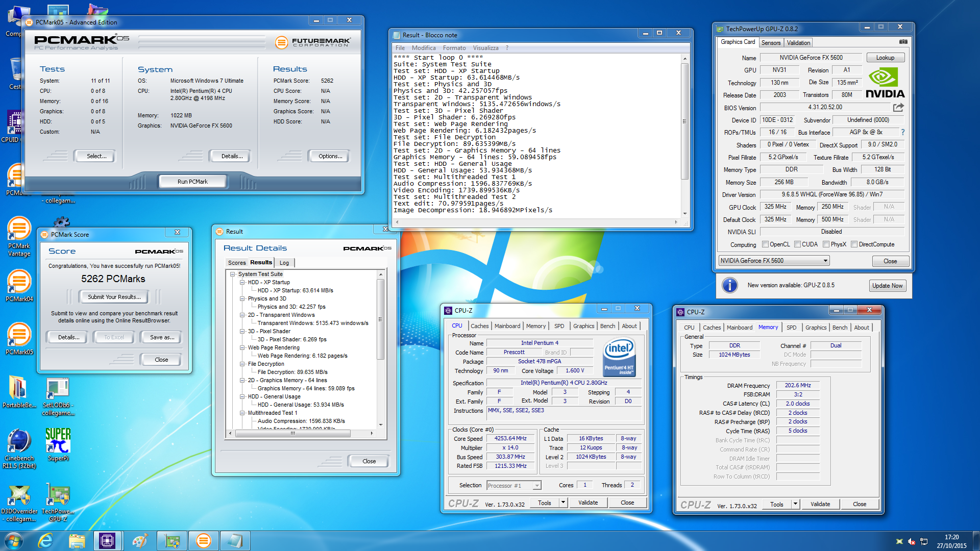Open SetLOD b6 desktop shortcut

point(58,396)
